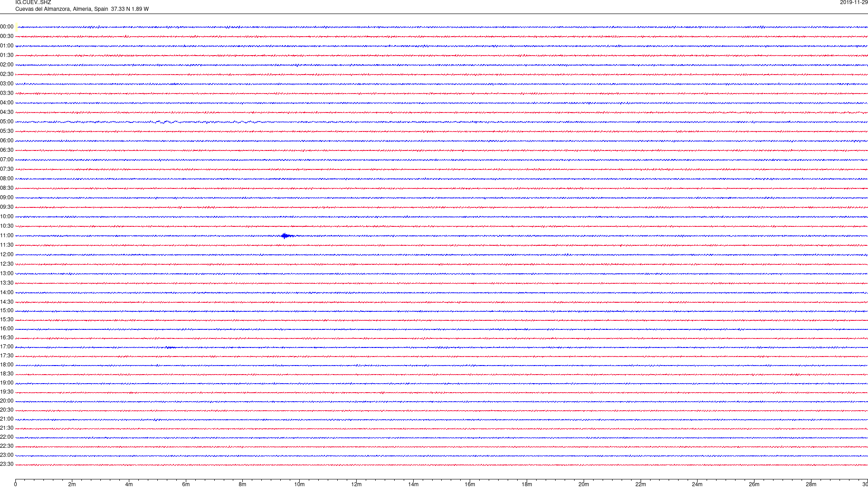868x488 pixels.
Task: Select the 00:30 trace time label
Action: 7,37
